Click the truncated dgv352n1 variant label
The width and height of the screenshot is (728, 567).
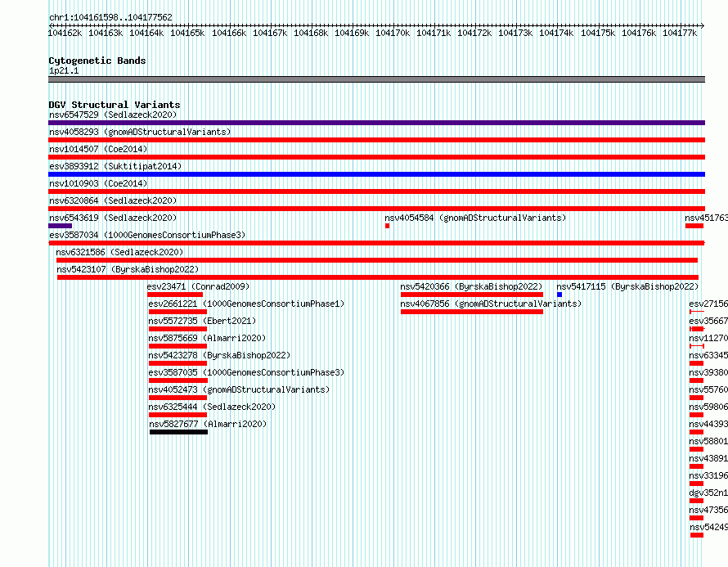tap(708, 493)
